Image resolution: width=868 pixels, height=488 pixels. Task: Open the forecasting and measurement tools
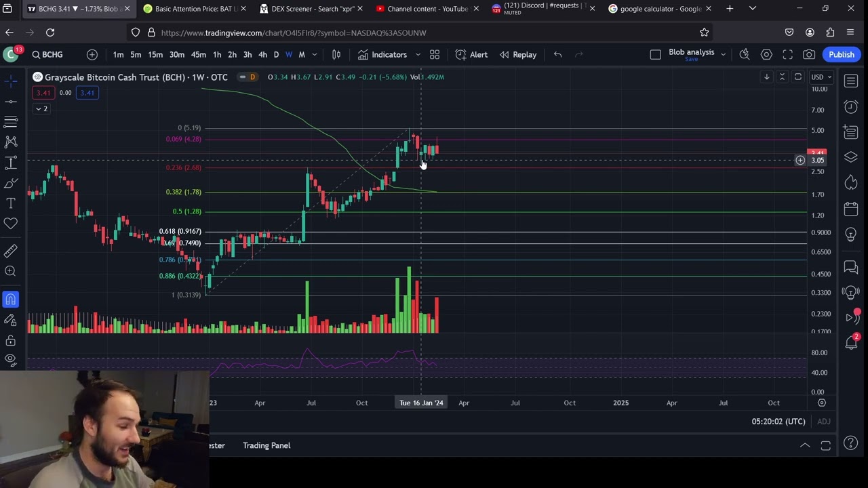click(x=11, y=163)
